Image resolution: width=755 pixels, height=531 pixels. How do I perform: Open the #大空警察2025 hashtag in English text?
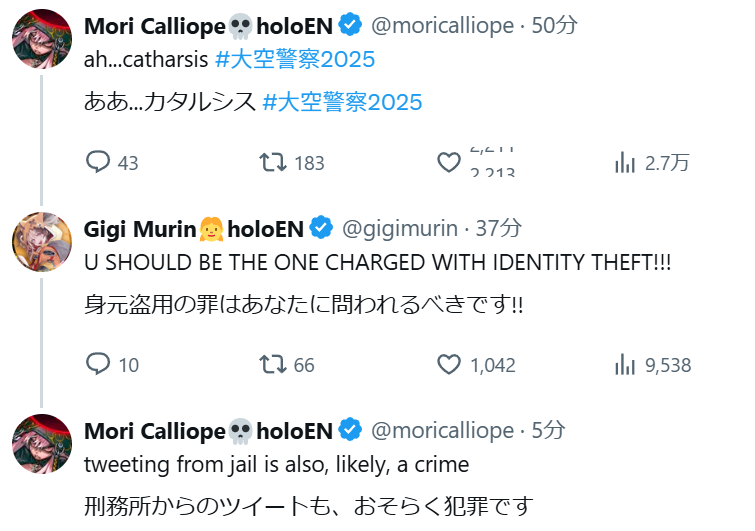click(295, 59)
